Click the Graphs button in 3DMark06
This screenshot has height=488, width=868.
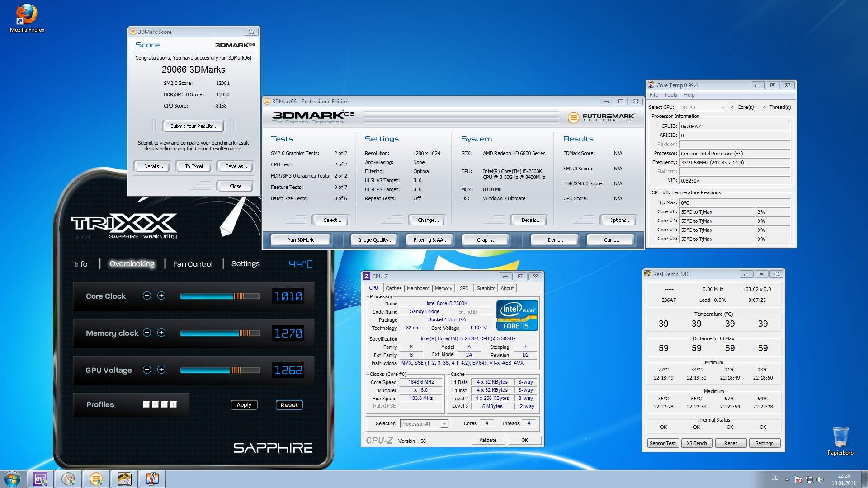486,240
